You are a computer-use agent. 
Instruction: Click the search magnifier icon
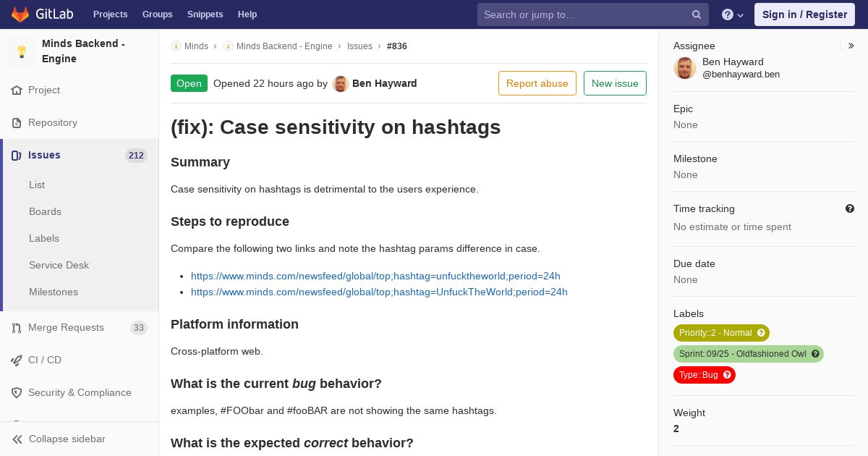(x=697, y=14)
